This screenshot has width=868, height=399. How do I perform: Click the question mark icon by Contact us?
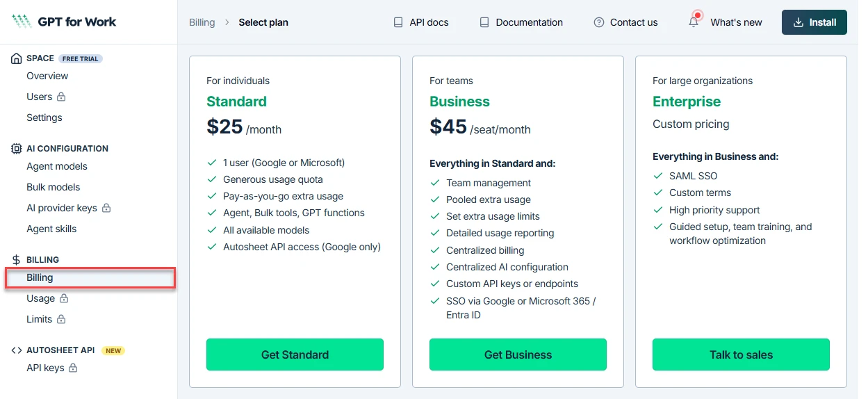coord(599,22)
